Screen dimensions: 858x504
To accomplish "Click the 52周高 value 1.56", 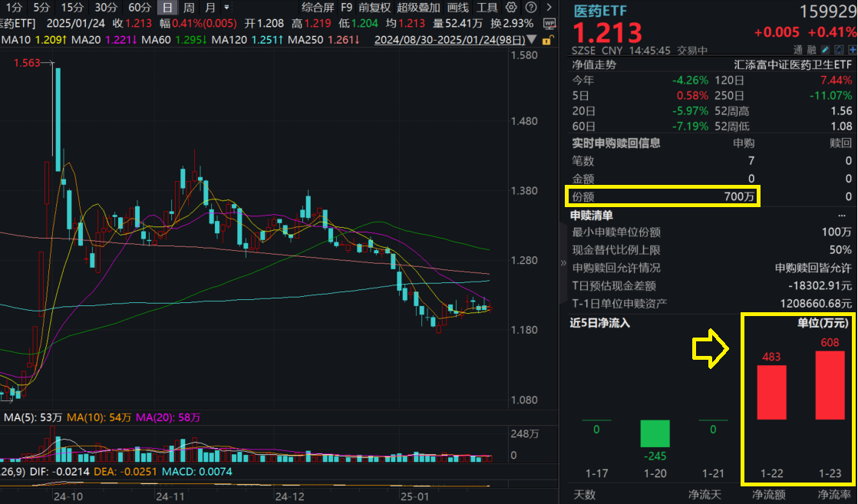I will 841,111.
